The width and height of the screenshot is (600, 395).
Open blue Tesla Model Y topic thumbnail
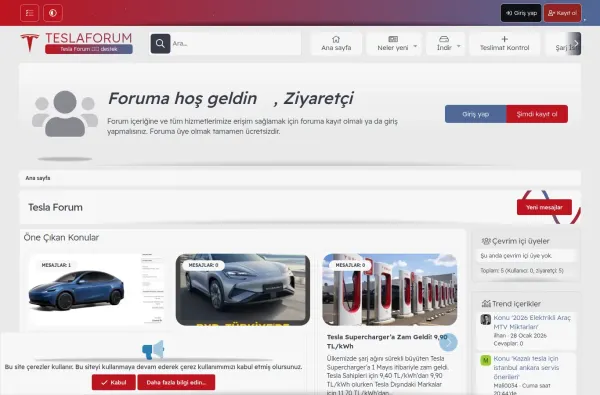point(97,290)
